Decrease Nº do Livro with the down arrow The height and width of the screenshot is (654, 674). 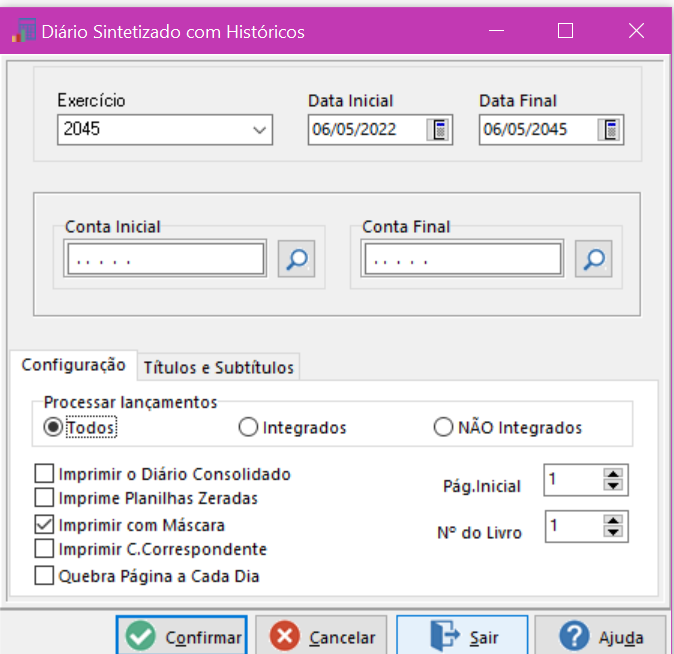coord(613,532)
